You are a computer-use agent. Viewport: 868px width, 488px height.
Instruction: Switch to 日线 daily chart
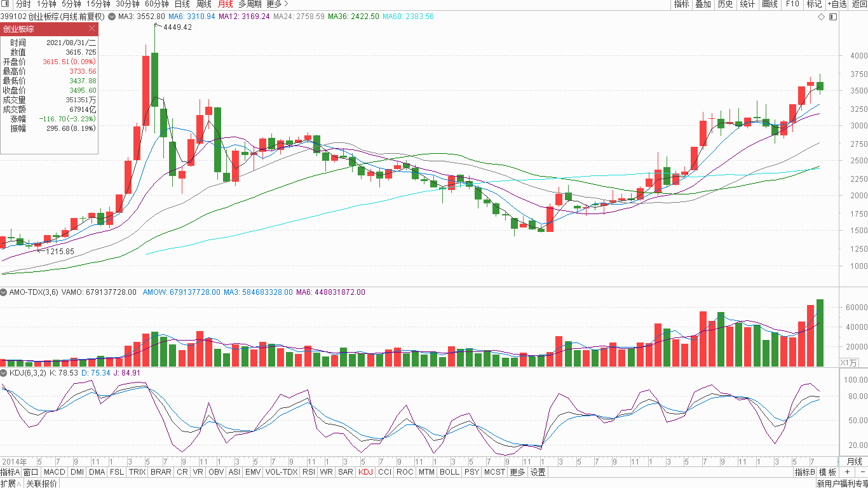pyautogui.click(x=182, y=4)
